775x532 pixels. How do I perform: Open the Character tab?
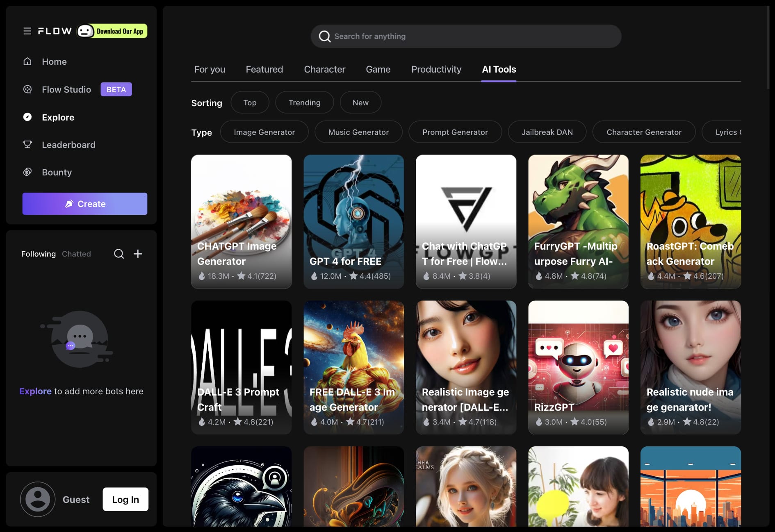325,69
